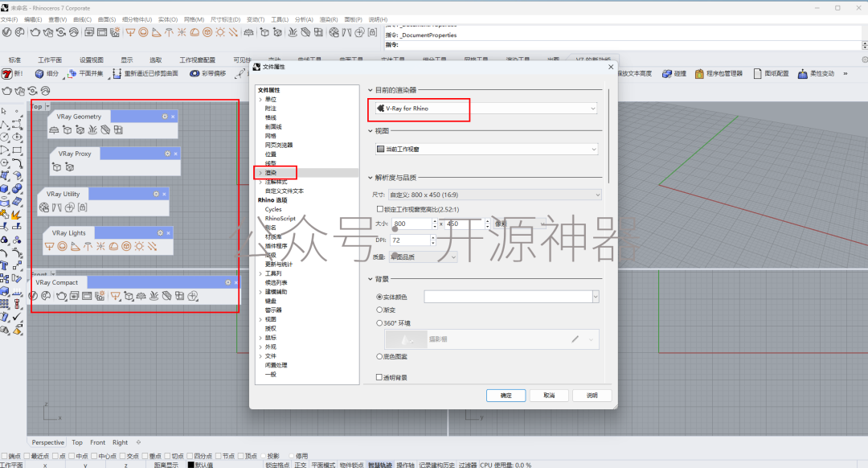Collapse 背景 section
The width and height of the screenshot is (868, 468).
coord(371,279)
